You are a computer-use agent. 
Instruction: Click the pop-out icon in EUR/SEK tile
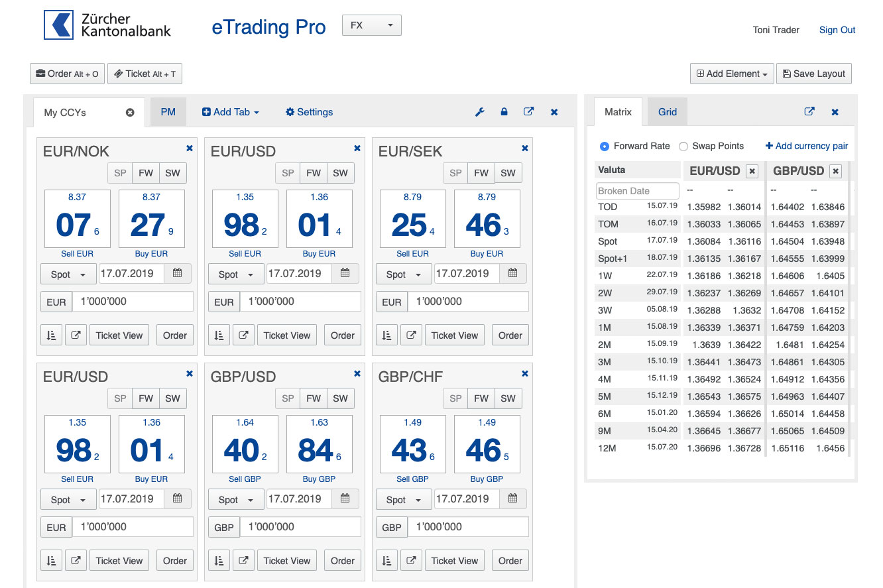[411, 335]
